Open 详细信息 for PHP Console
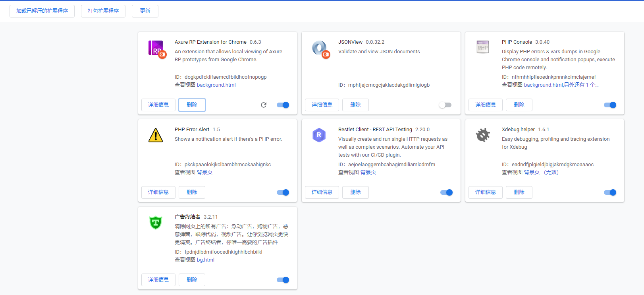The width and height of the screenshot is (644, 295). coord(486,105)
